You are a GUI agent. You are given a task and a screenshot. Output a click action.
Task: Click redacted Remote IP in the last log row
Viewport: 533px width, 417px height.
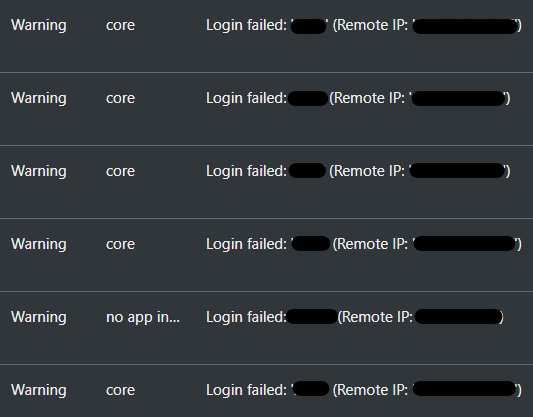[x=464, y=388]
